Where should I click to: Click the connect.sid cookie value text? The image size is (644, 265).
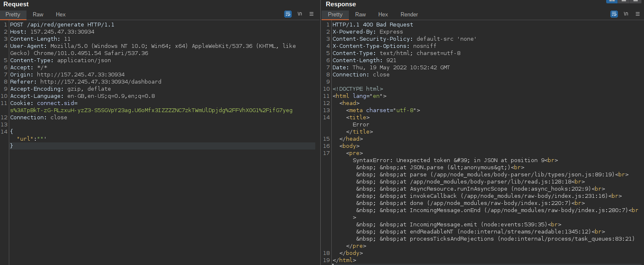(151, 110)
